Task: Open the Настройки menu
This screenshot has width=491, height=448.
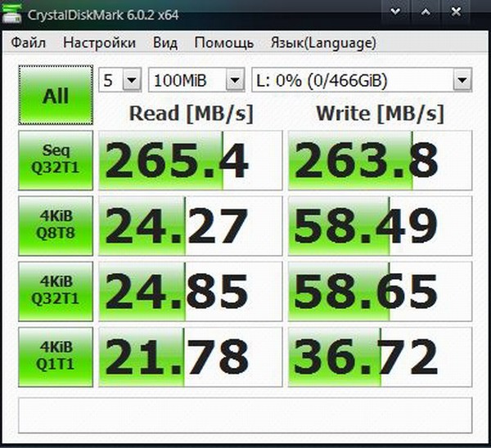Action: point(99,43)
